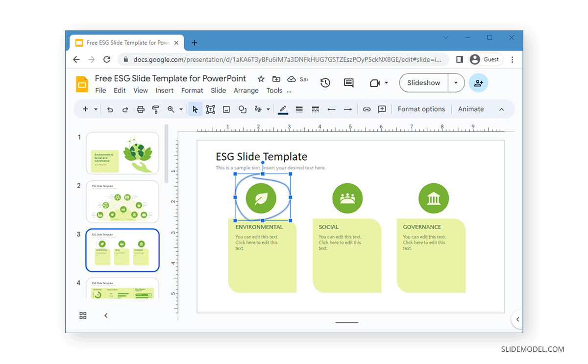This screenshot has width=588, height=364.
Task: Open the Format menu
Action: [192, 91]
